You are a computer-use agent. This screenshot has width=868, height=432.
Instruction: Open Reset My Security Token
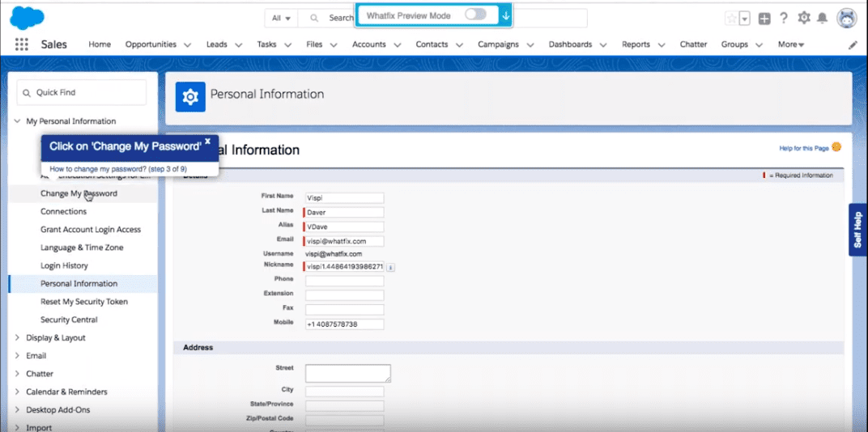pyautogui.click(x=84, y=302)
